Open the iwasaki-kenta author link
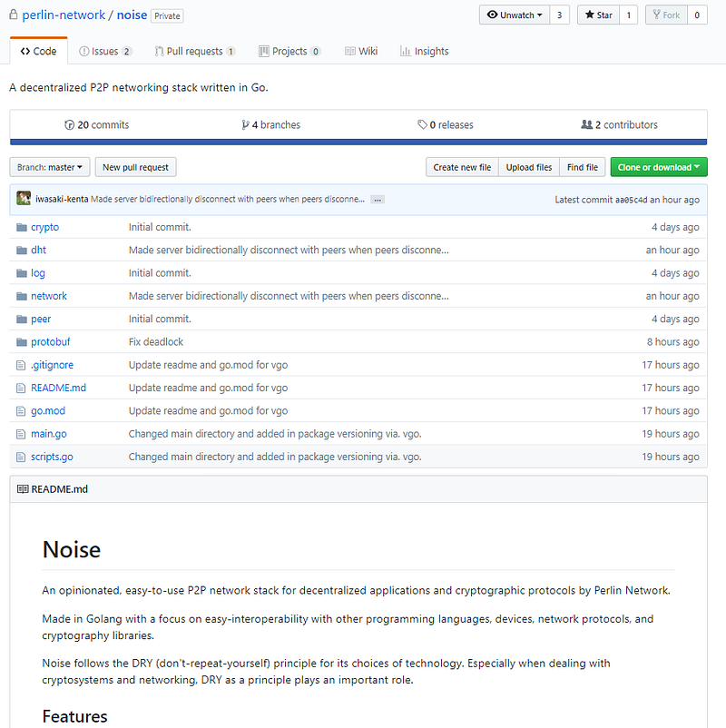This screenshot has height=728, width=726. (x=62, y=199)
